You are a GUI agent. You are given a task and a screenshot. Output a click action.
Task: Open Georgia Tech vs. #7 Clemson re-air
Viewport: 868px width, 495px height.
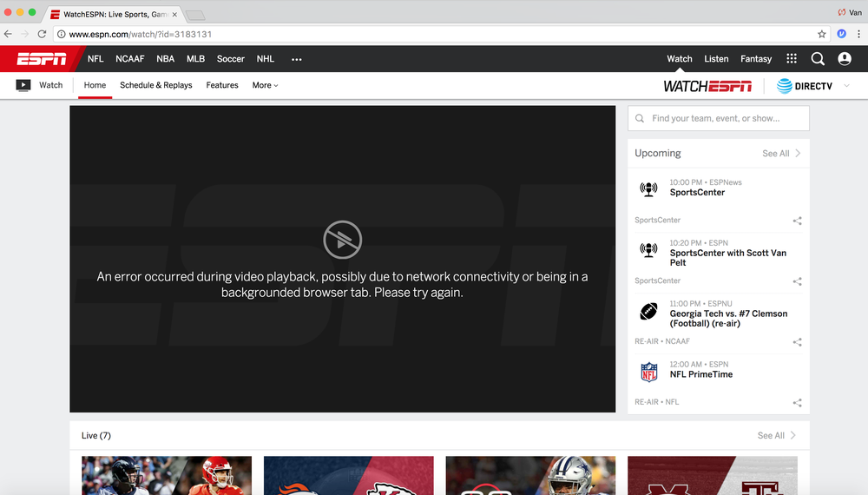click(728, 318)
